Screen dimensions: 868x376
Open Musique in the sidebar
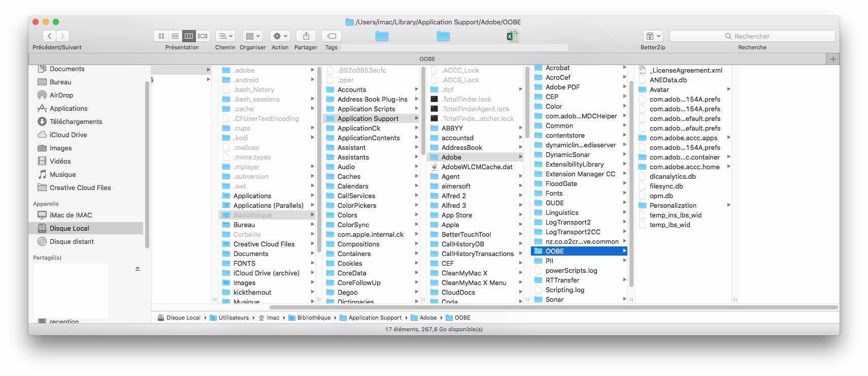(x=62, y=174)
